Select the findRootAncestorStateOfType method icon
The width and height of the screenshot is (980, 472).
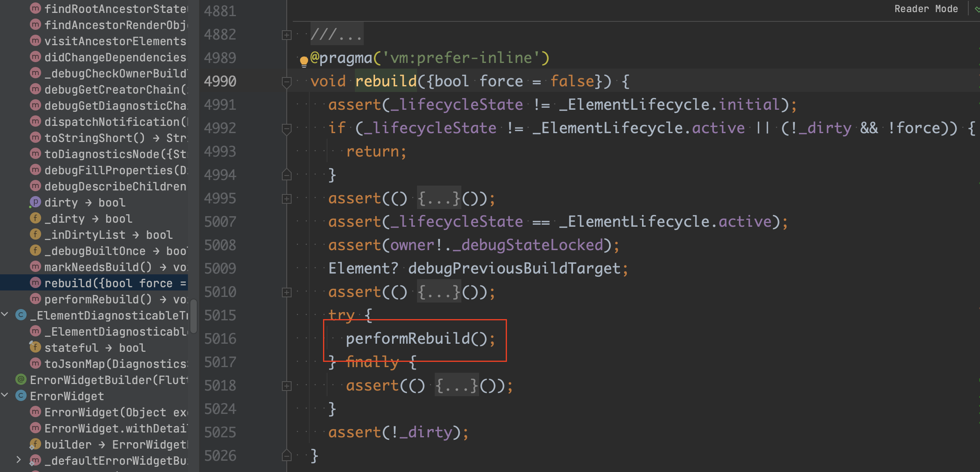click(x=35, y=8)
